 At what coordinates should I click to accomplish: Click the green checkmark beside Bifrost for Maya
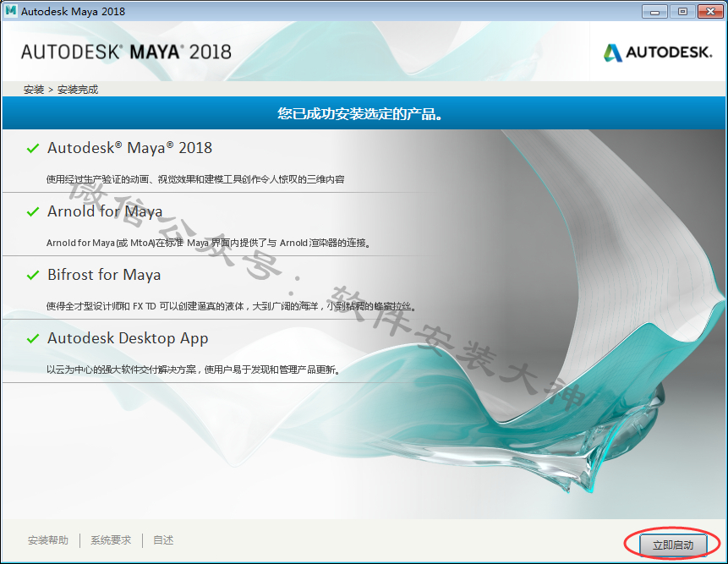33,276
